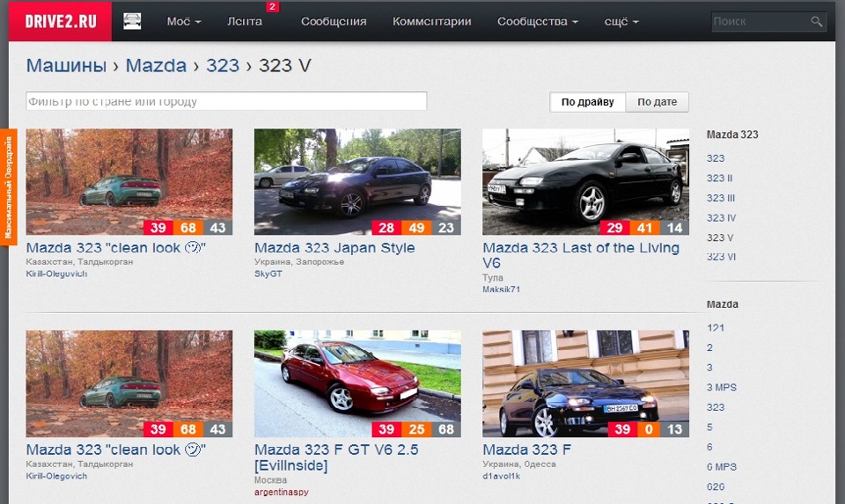Image resolution: width=845 pixels, height=504 pixels.
Task: Sort by По драйву
Action: pyautogui.click(x=587, y=102)
